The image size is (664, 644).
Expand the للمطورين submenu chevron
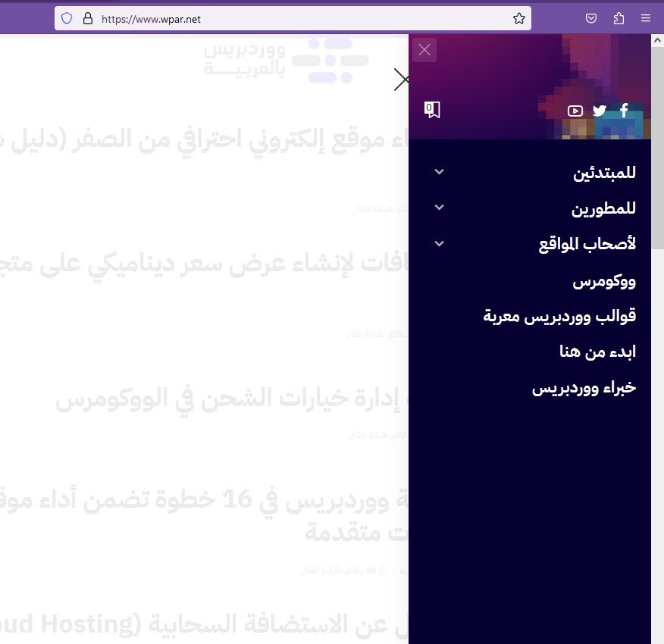439,208
